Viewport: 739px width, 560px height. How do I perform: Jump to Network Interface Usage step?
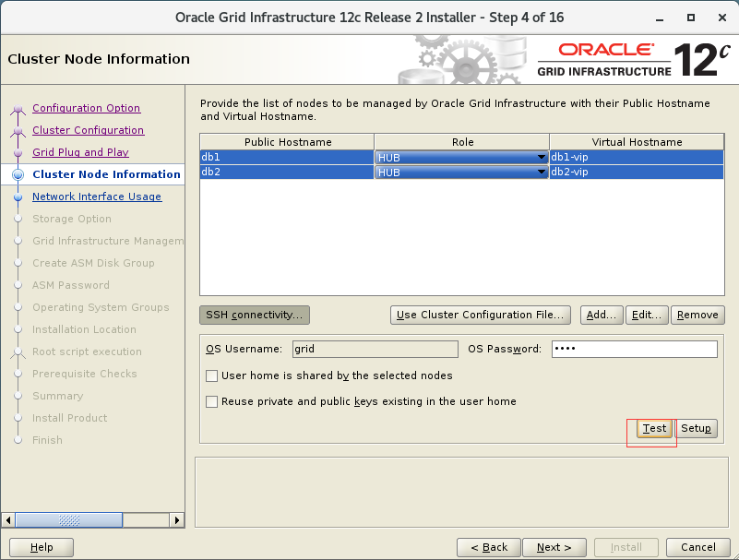click(x=97, y=197)
